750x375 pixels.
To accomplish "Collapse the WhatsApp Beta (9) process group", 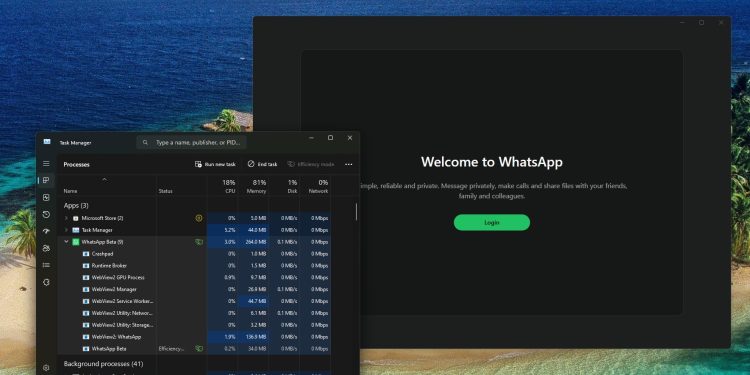I will [x=66, y=242].
